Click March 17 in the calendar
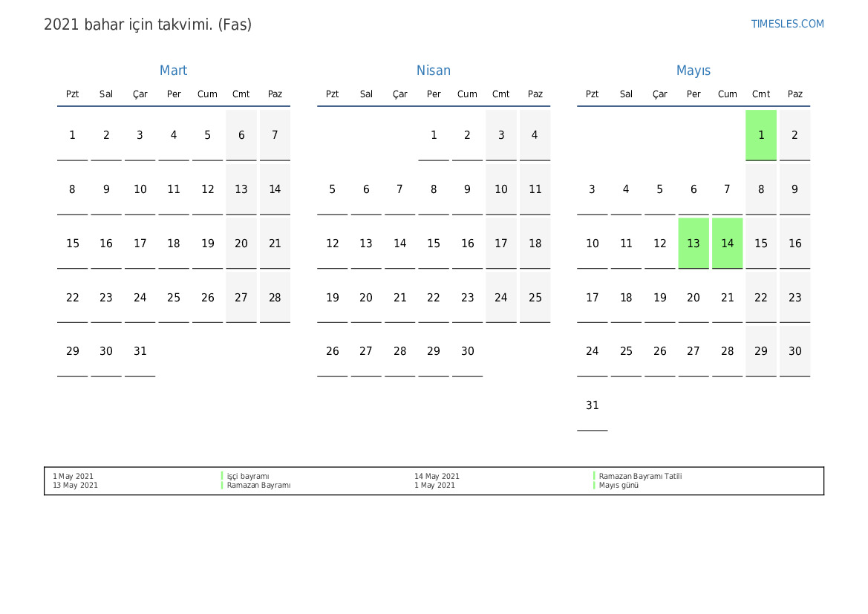The height and width of the screenshot is (614, 868). click(x=140, y=244)
